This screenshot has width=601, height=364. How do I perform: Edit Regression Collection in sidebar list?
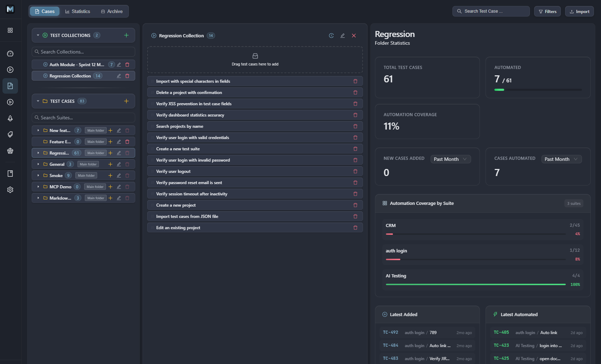(119, 76)
